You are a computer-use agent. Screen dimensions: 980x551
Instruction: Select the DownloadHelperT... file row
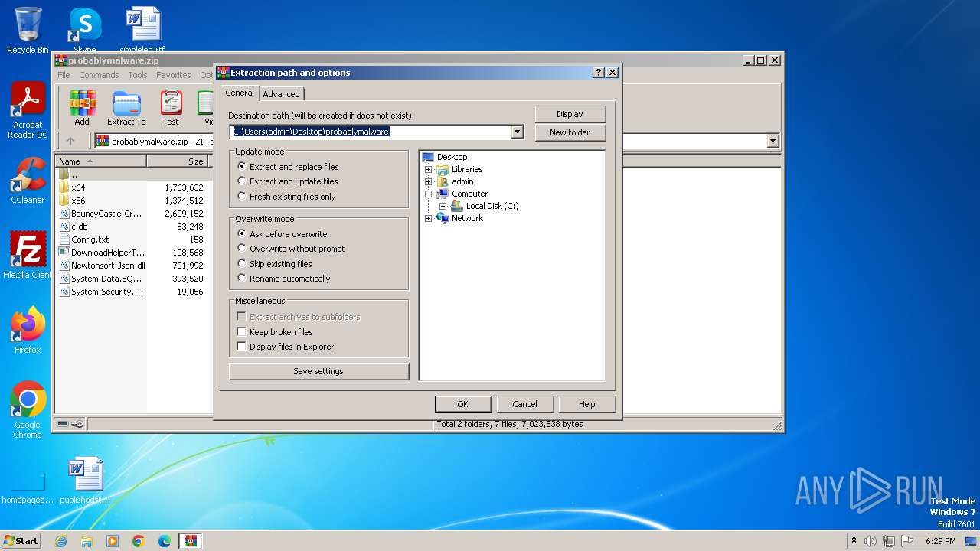[x=132, y=253]
